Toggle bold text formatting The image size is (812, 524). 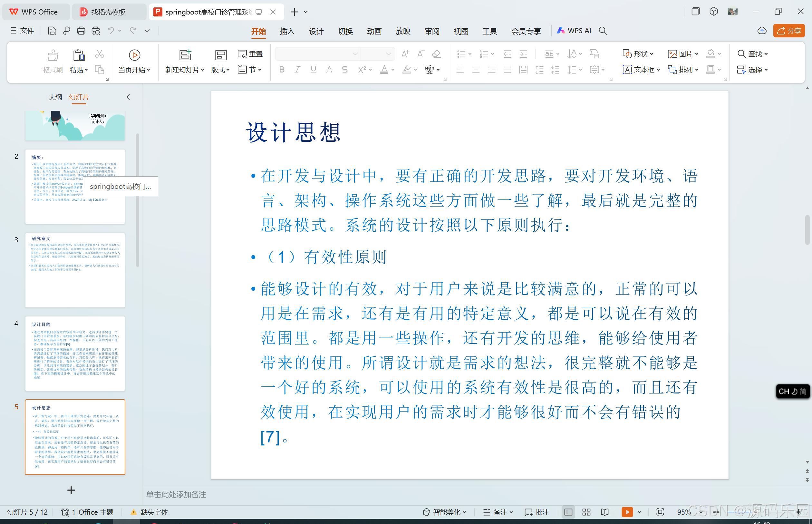[281, 70]
